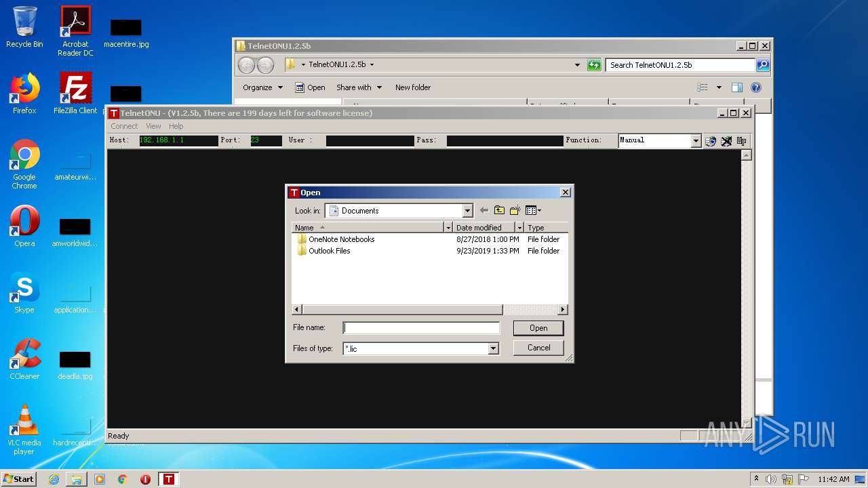This screenshot has width=868, height=488.
Task: Toggle the Explorer preview pane icon
Action: [737, 87]
